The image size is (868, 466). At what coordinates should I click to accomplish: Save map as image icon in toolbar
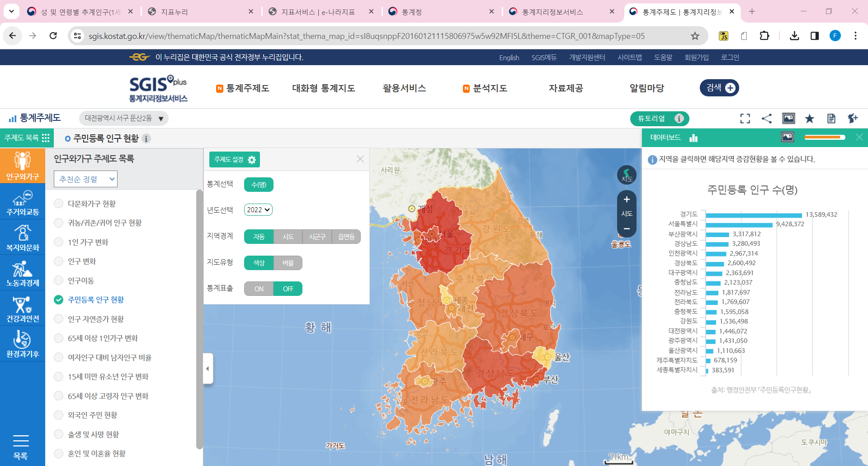[x=788, y=119]
